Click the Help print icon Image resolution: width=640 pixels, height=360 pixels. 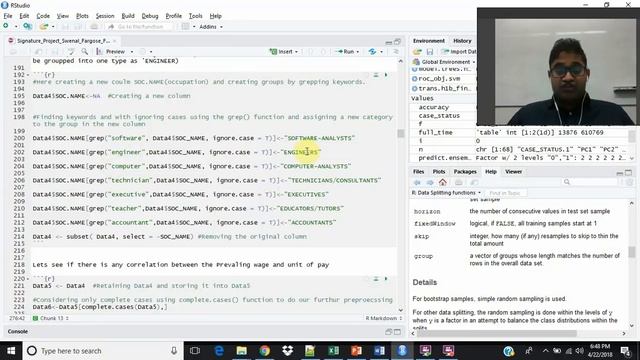459,182
